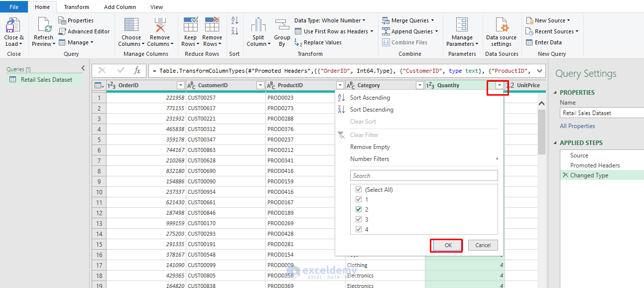Confirm the formula with the checkmark icon
Screen dimensions: 644x288
pos(120,71)
